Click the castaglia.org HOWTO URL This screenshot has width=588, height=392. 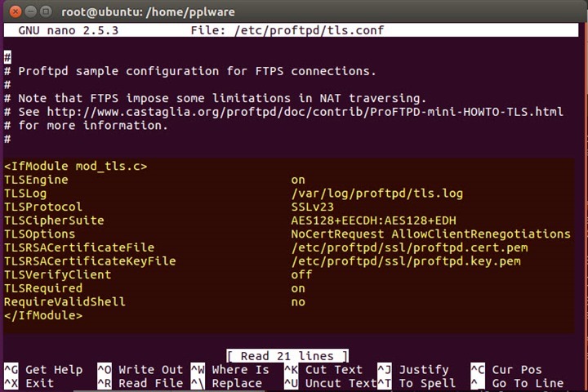tap(305, 112)
